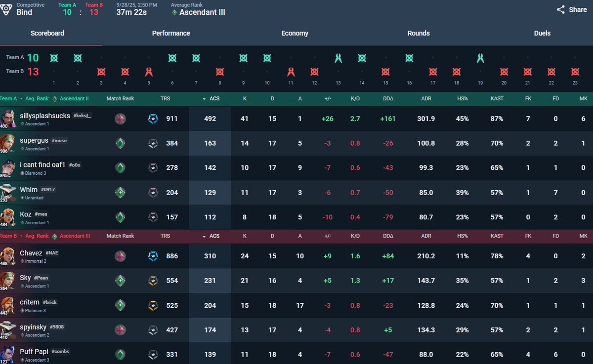
Task: Click Team B average rank Ascendant III icon
Action: click(54, 236)
